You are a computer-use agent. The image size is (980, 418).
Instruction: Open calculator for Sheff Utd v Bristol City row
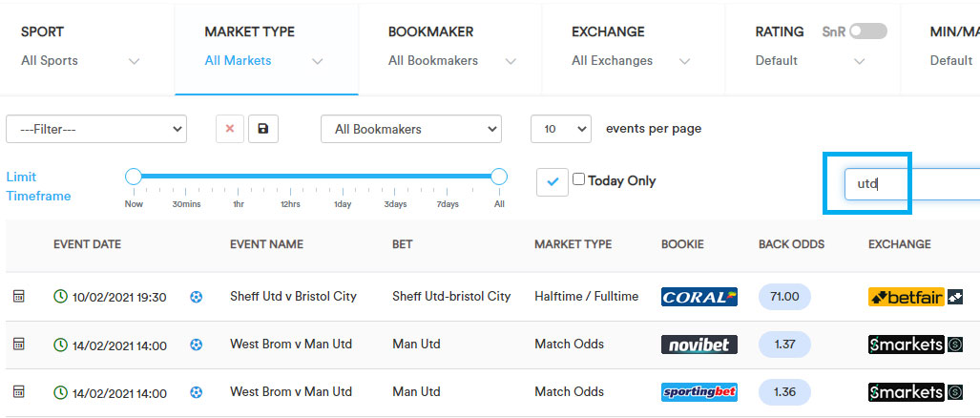[19, 296]
